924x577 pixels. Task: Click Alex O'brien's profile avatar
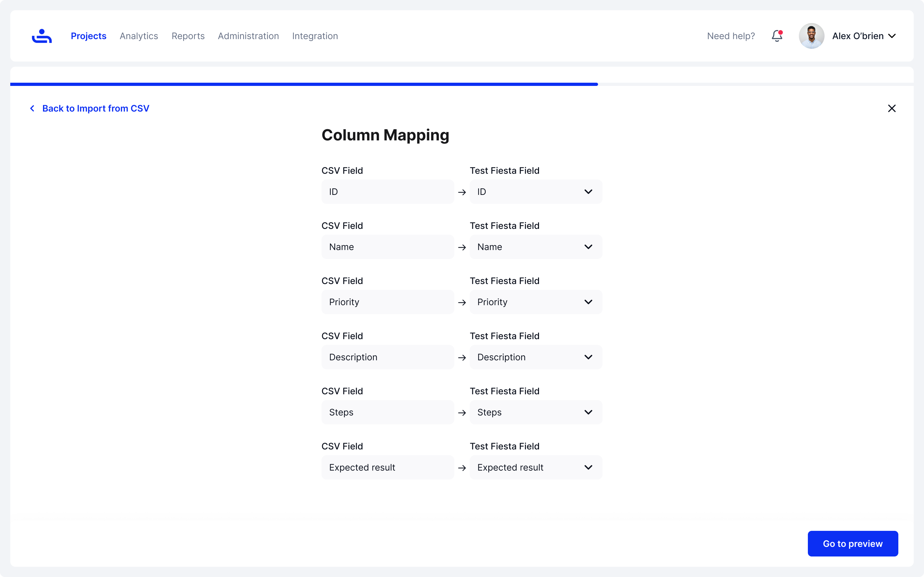click(x=811, y=36)
